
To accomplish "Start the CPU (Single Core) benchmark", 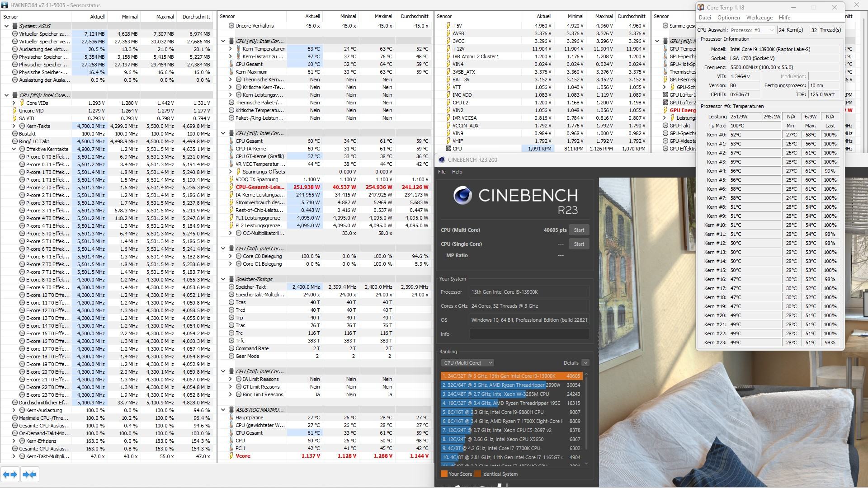I will tap(579, 244).
